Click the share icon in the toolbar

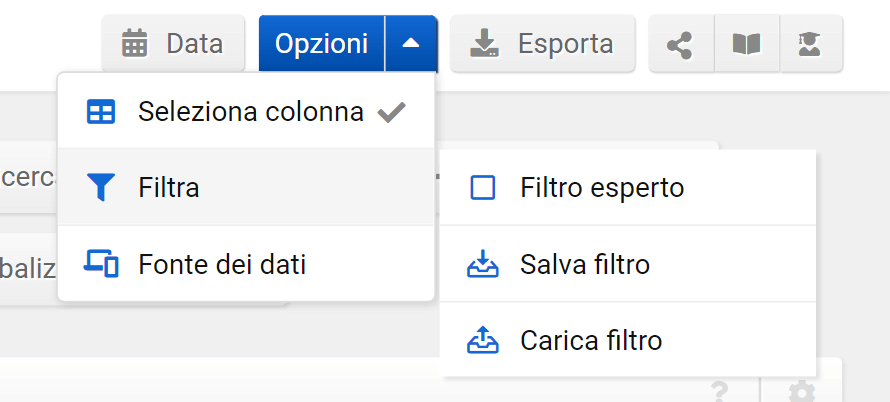coord(681,45)
